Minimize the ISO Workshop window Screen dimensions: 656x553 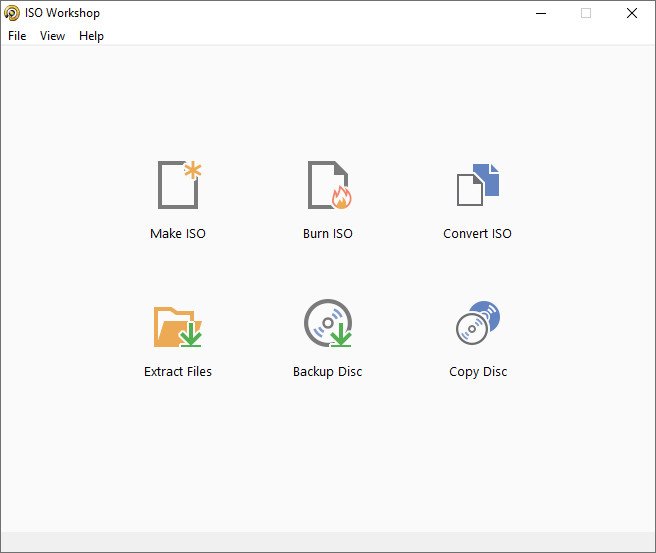coord(540,13)
